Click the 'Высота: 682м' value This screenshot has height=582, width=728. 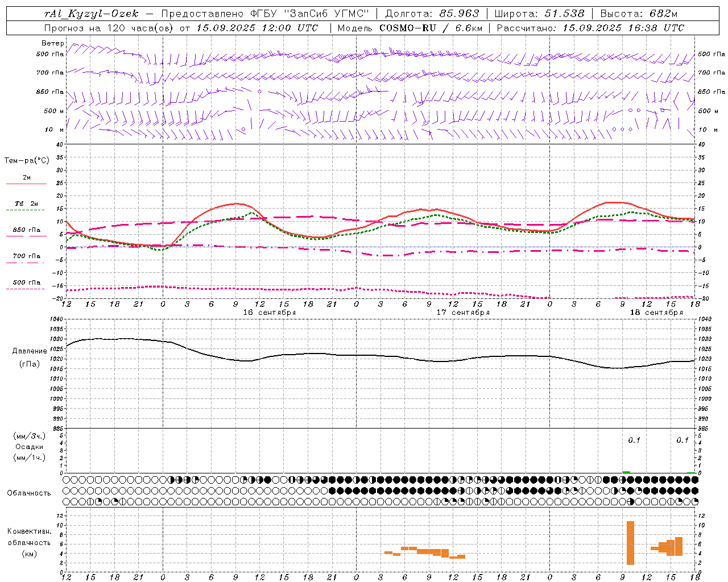pyautogui.click(x=639, y=14)
